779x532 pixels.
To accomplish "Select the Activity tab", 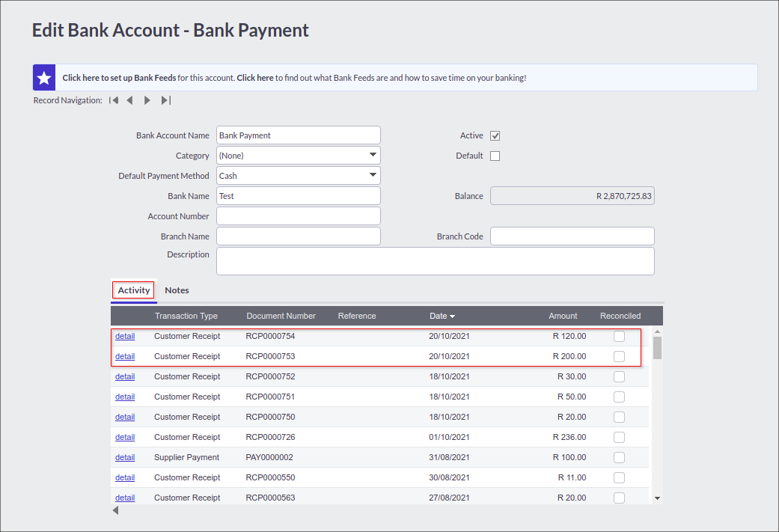I will point(132,290).
